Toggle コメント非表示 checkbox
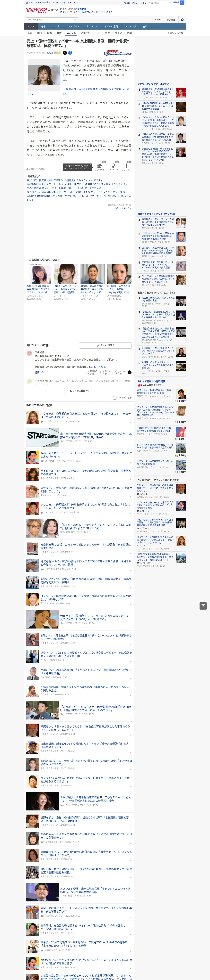Image resolution: width=210 pixels, height=980 pixels. (115, 398)
